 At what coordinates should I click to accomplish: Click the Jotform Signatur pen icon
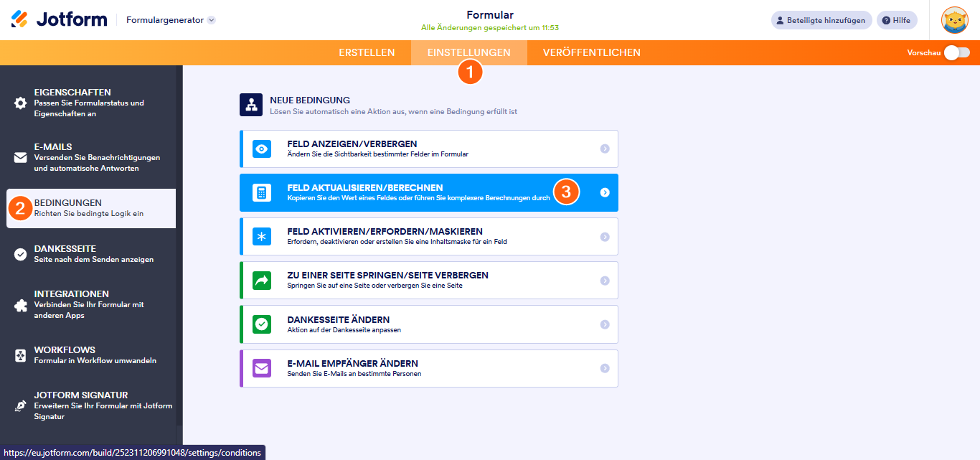pos(20,405)
